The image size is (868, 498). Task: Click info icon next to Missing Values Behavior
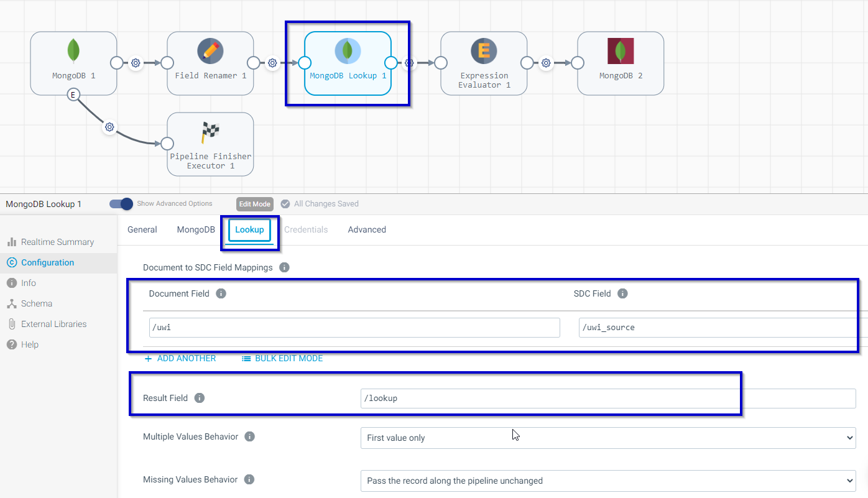(249, 479)
